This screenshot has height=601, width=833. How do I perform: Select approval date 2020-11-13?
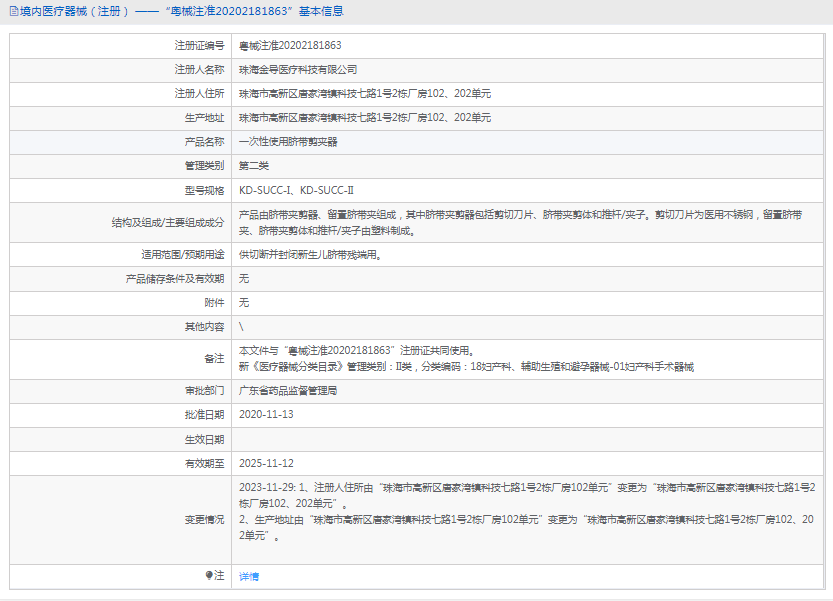pyautogui.click(x=266, y=414)
